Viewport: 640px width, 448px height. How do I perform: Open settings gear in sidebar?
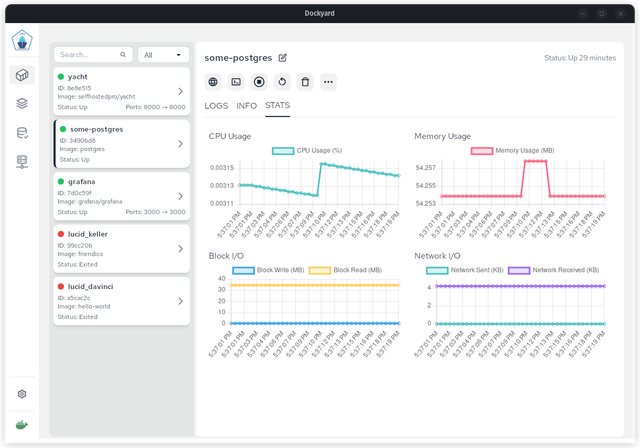click(22, 394)
